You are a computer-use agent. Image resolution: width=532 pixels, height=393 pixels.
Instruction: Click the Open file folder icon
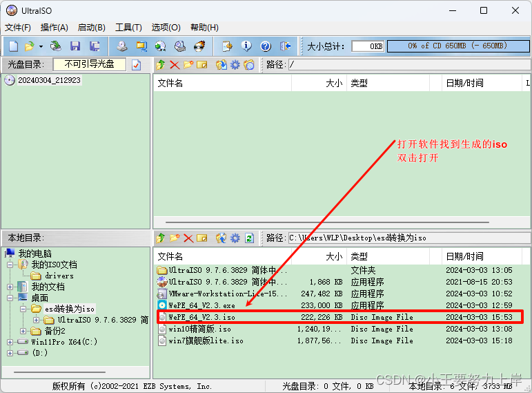(x=30, y=46)
